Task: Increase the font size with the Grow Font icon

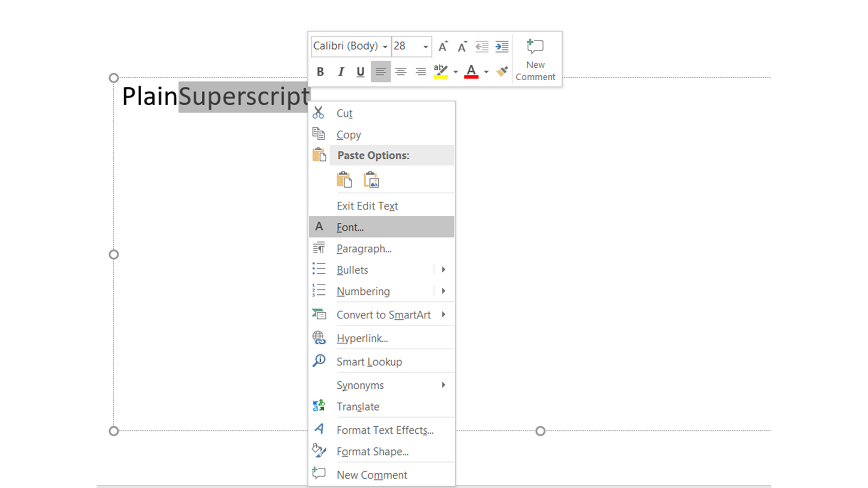Action: 442,47
